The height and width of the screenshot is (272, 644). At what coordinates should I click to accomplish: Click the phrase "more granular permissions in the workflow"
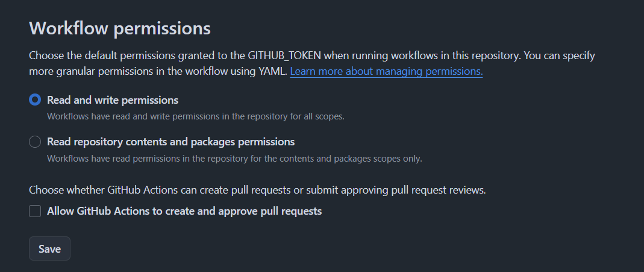(128, 72)
